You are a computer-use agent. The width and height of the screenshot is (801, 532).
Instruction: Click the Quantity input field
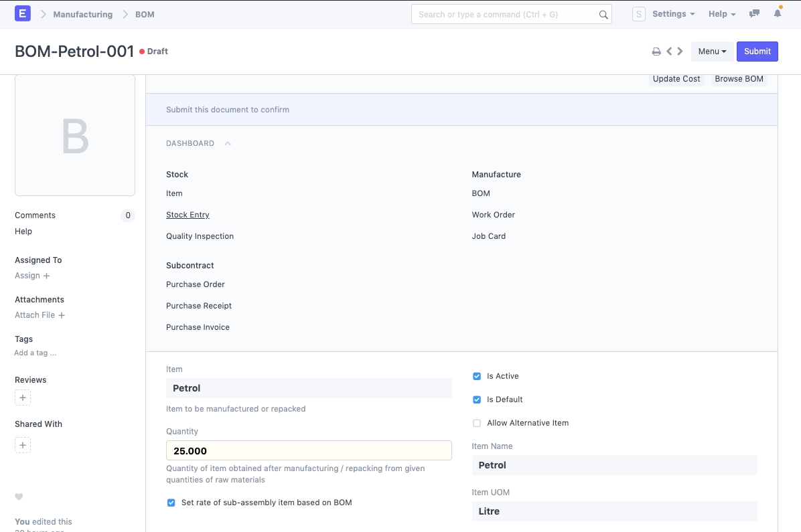pos(309,450)
